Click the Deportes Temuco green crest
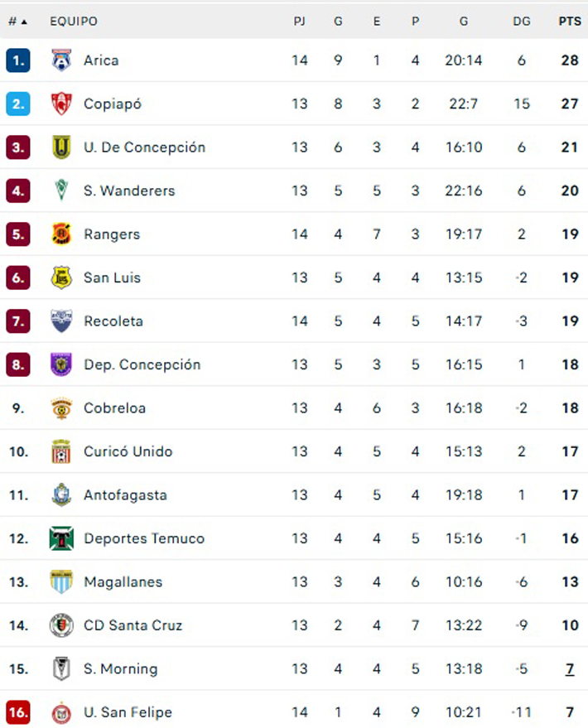Viewport: 588px width, 728px height. coord(61,538)
